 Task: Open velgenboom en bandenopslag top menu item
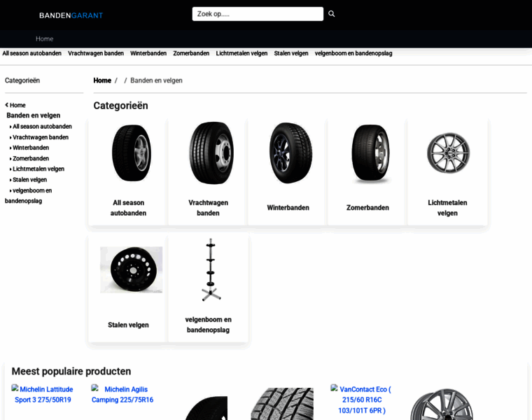click(x=353, y=53)
